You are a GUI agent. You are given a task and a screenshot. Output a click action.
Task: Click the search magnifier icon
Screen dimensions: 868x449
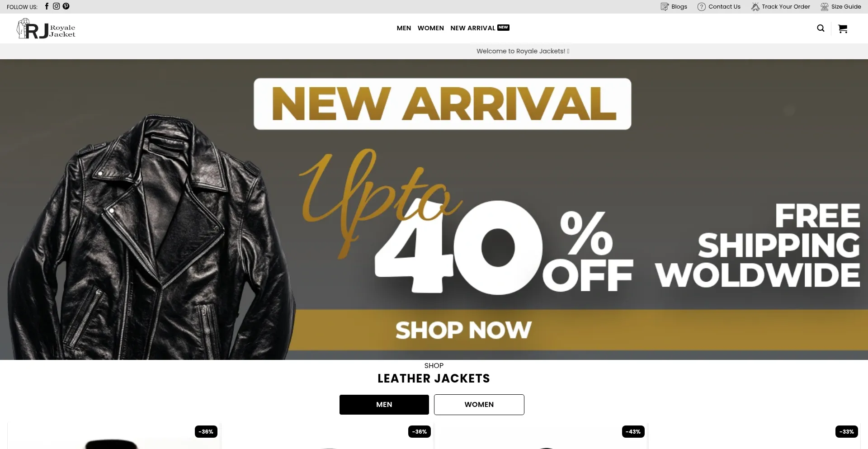click(x=821, y=28)
